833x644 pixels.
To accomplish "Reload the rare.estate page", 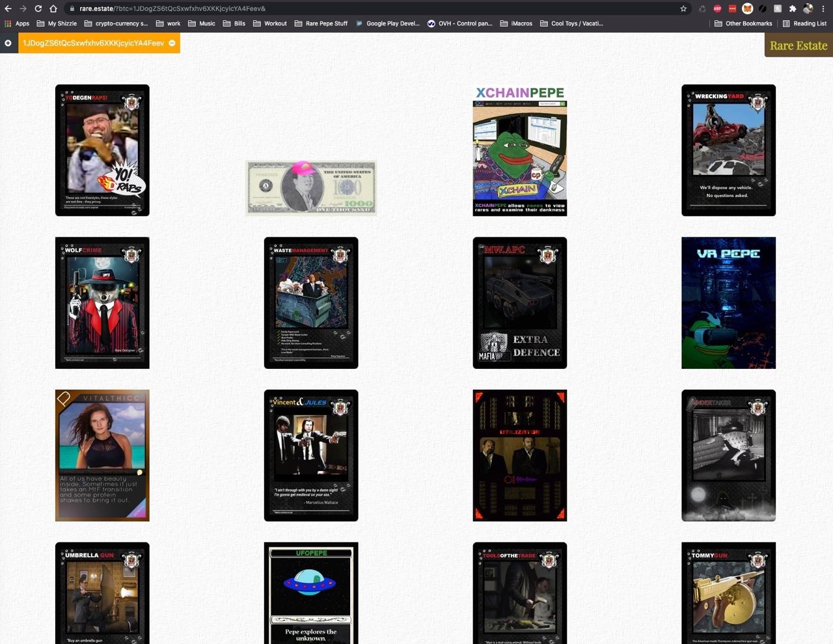I will tap(38, 8).
